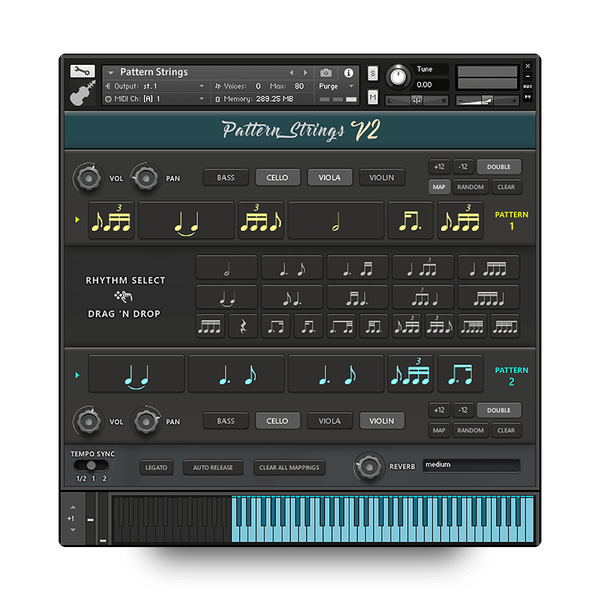Click the stereo pan slider under Tune
Viewport: 600px width, 600px height.
pos(416,101)
